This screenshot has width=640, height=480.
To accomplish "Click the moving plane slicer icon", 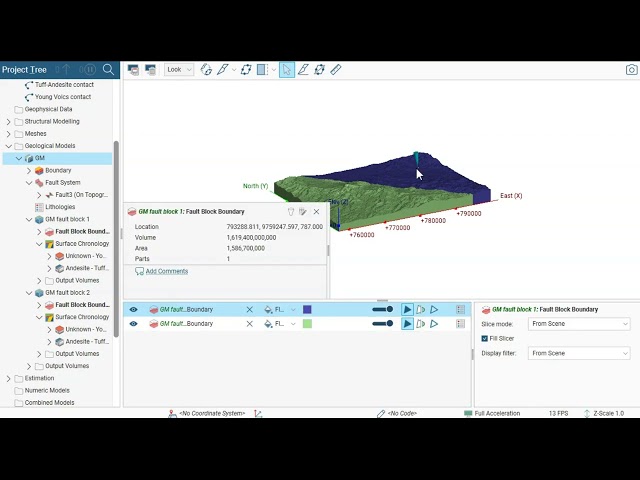I will click(262, 70).
